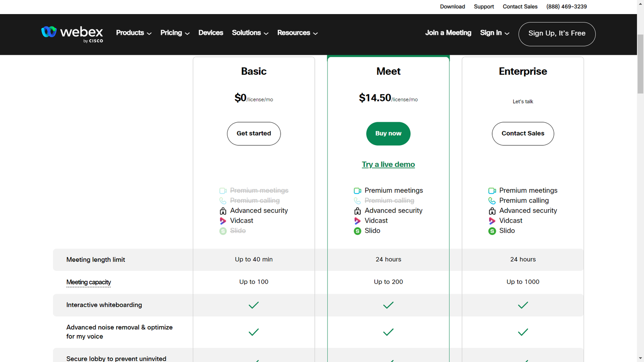
Task: Click the Enterprise plan heading
Action: (x=523, y=72)
